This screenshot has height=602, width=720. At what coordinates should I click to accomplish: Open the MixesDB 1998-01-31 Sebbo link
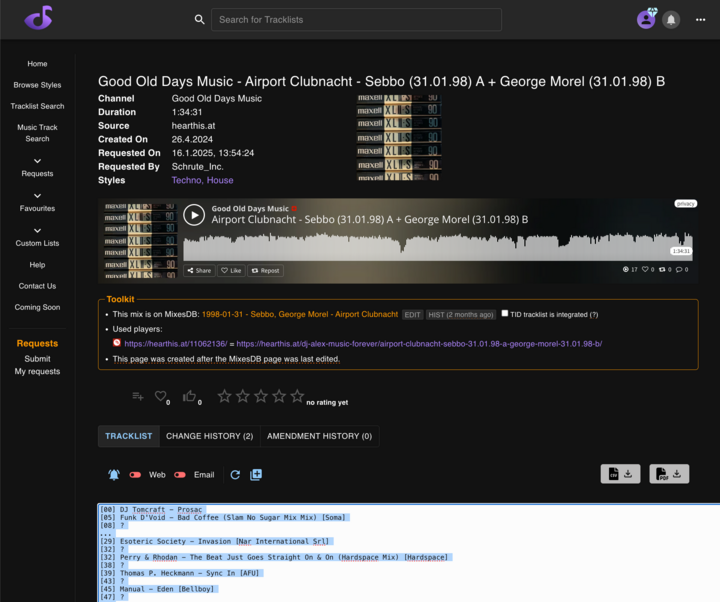300,314
